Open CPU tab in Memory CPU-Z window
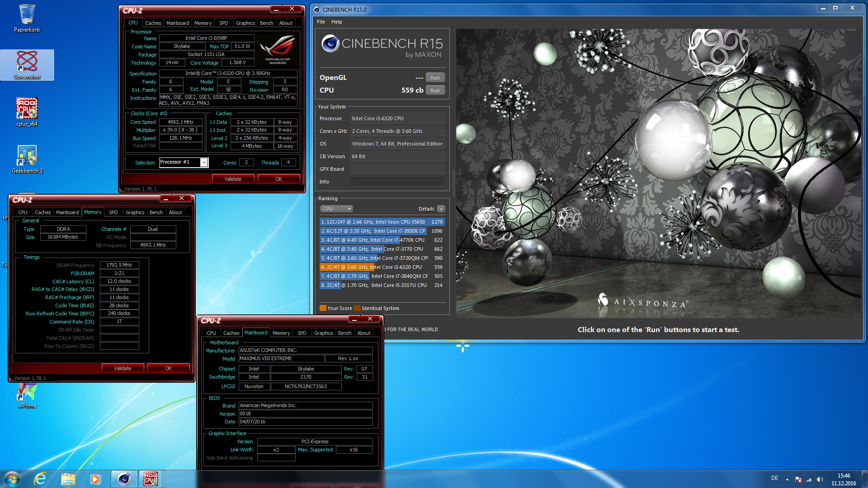 23,212
